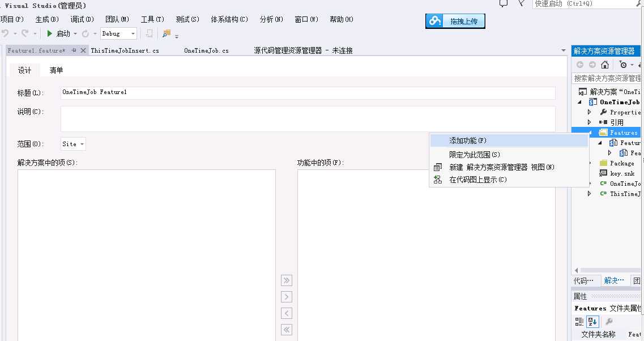Click the 新建 解决方案资源管理器 视图 menu icon
Screen dimensions: 644x341
438,167
